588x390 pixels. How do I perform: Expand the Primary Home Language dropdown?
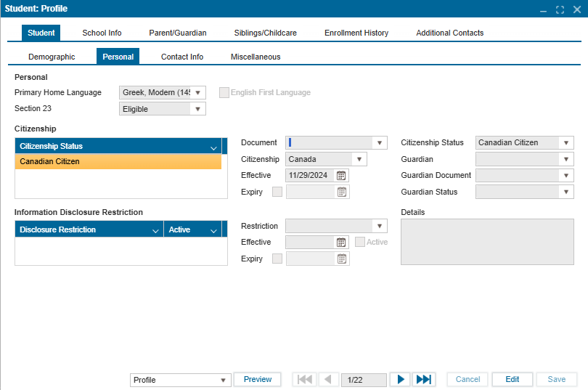[x=197, y=93]
